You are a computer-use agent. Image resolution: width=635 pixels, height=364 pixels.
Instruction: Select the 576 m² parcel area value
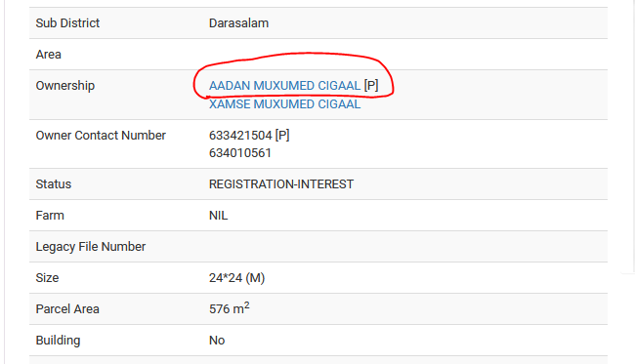point(230,308)
